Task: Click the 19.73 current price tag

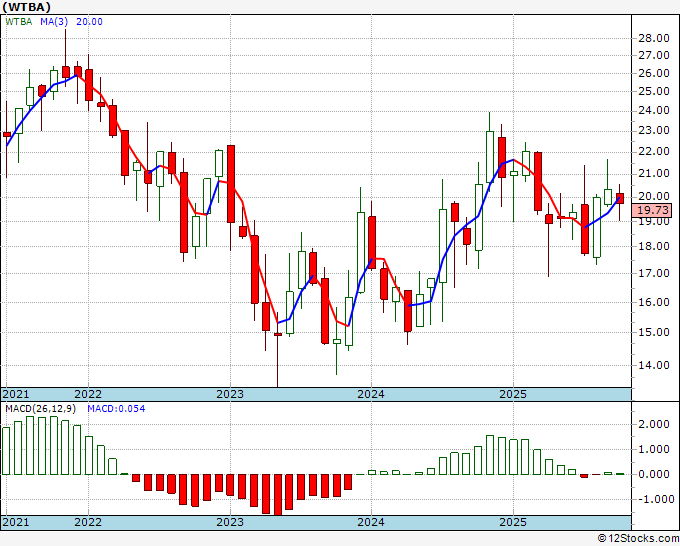Action: [x=654, y=211]
